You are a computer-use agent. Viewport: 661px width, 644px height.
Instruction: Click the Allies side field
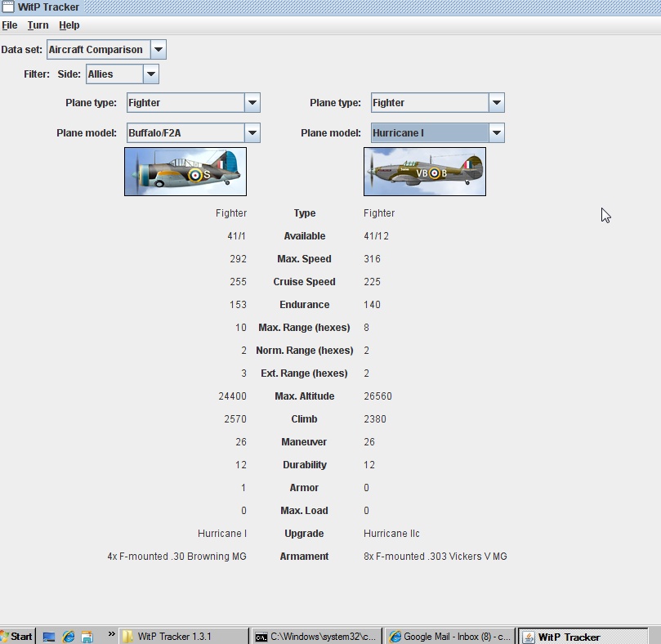point(114,74)
